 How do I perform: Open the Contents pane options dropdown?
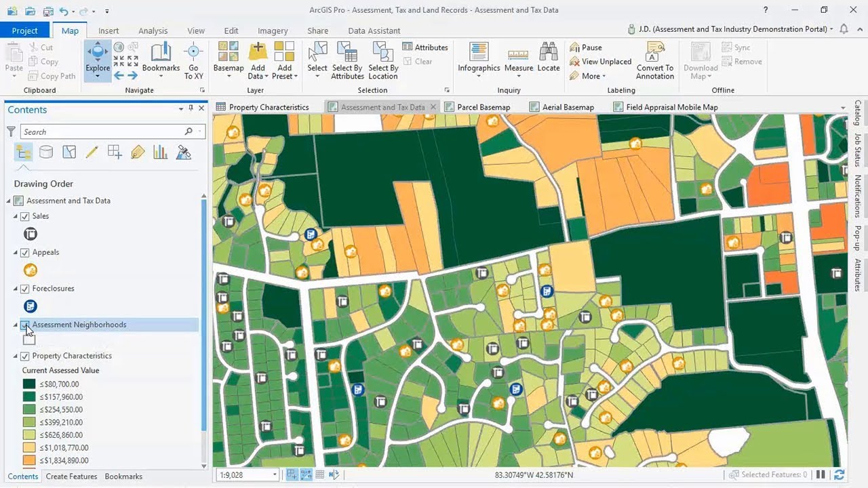tap(181, 109)
